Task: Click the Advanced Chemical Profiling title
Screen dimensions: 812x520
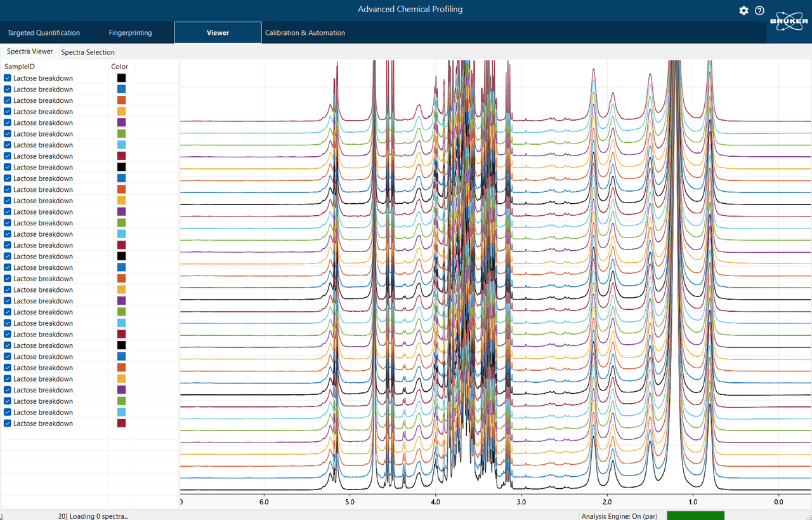Action: click(410, 10)
